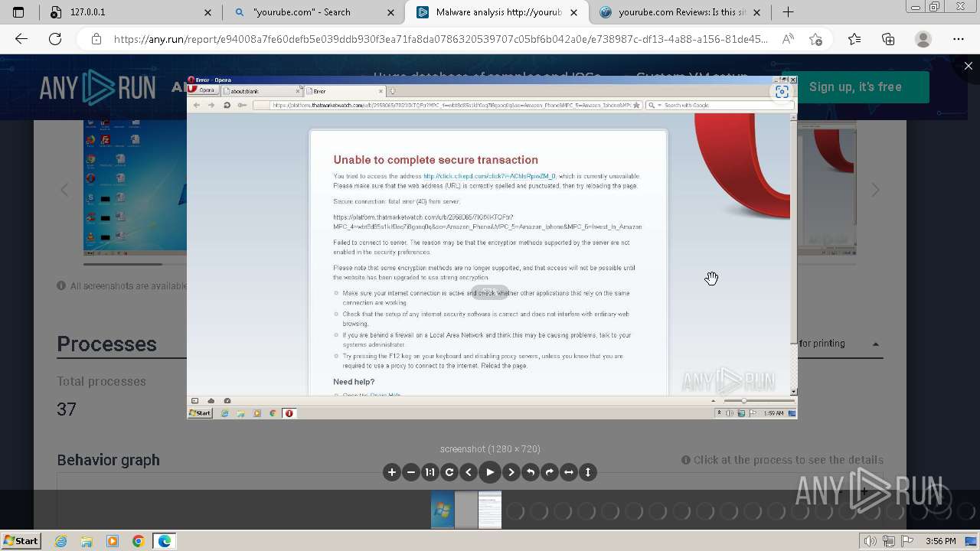Close the screenshot viewer overlay
The width and height of the screenshot is (980, 551).
pyautogui.click(x=969, y=66)
